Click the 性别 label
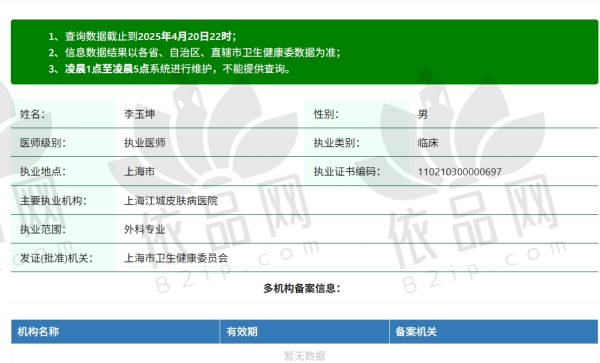This screenshot has width=600, height=363. (326, 114)
